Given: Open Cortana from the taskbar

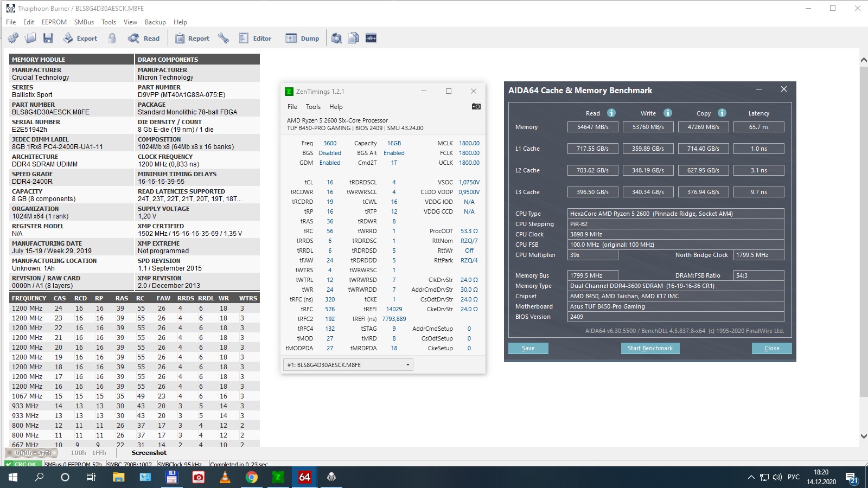Looking at the screenshot, I should point(65,477).
